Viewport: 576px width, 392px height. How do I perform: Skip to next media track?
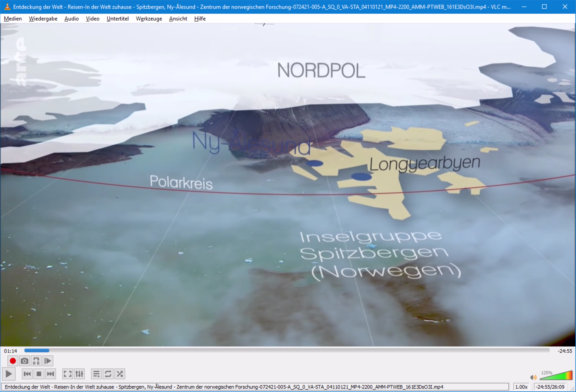[x=51, y=374]
